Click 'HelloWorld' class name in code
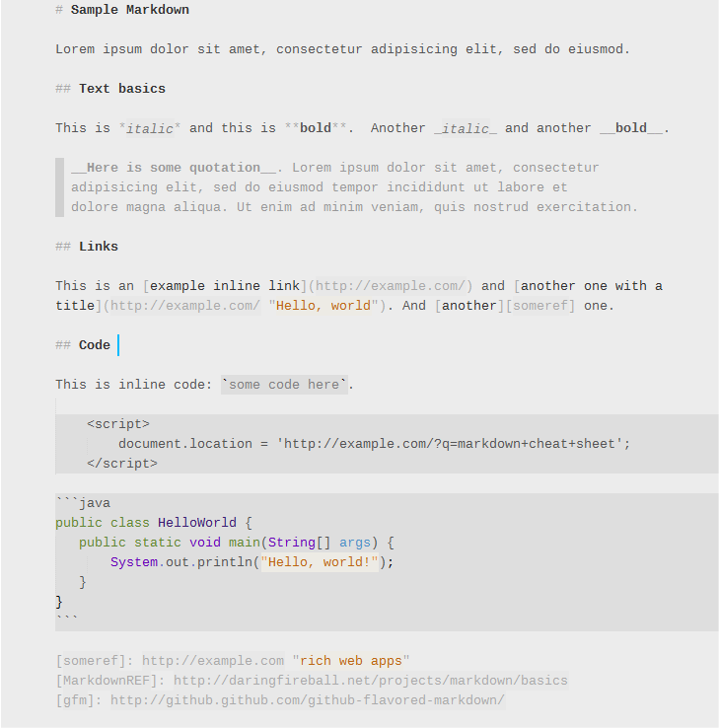 click(x=197, y=523)
